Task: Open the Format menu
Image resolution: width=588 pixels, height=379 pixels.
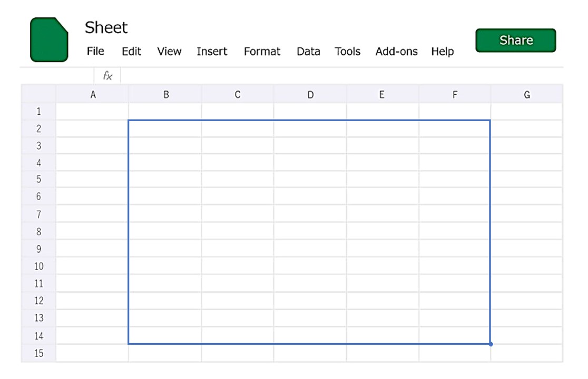Action: pos(262,52)
